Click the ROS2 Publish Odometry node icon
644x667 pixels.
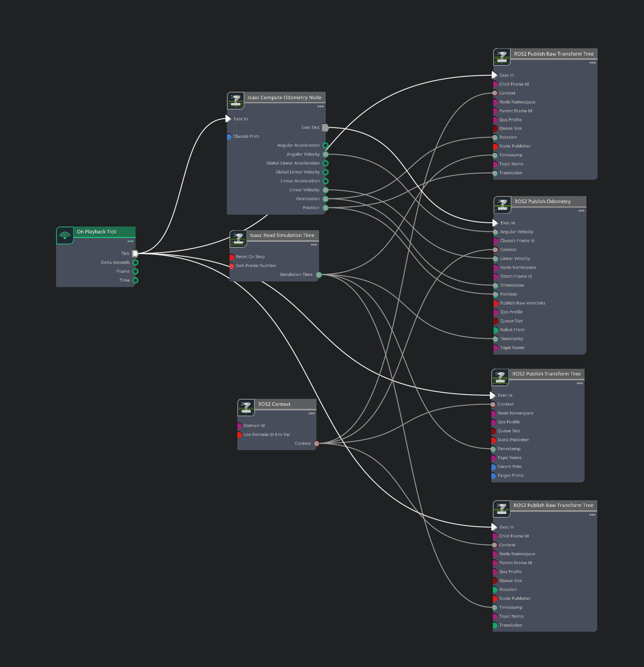click(502, 205)
